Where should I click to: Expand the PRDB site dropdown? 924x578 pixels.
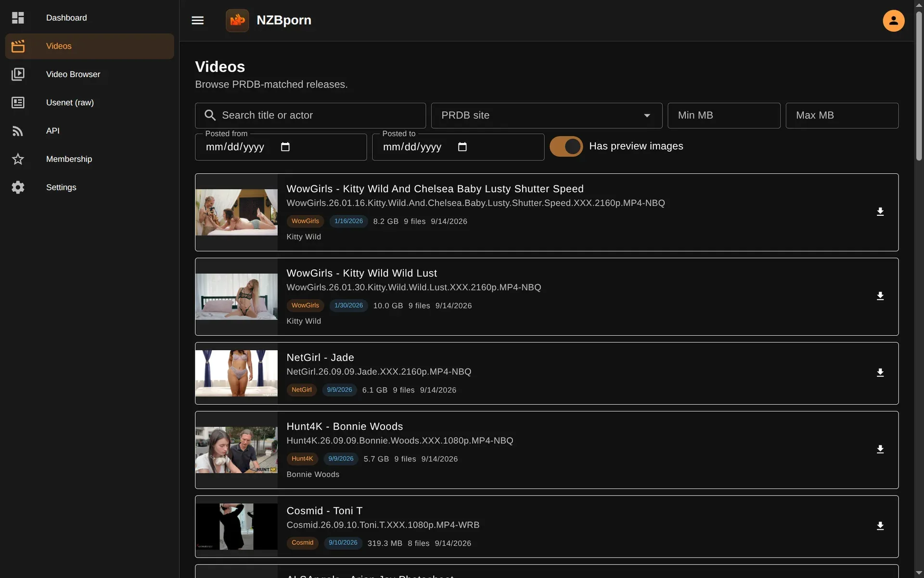tap(547, 116)
